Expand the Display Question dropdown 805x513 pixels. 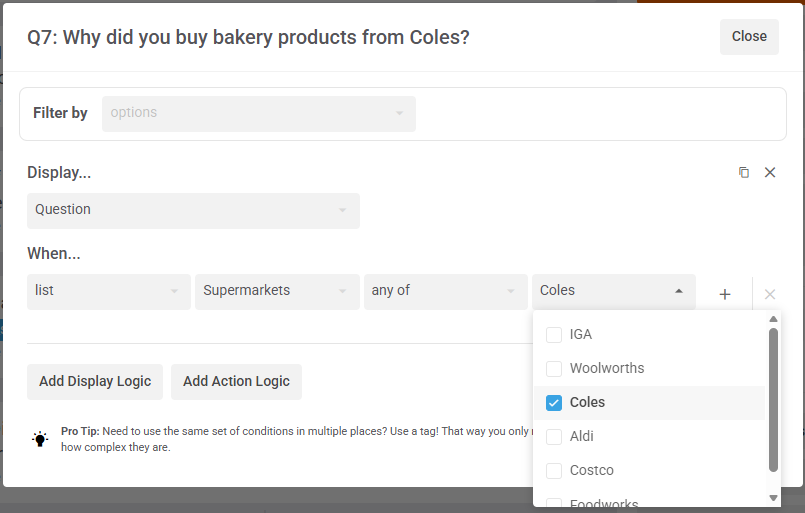tap(193, 210)
